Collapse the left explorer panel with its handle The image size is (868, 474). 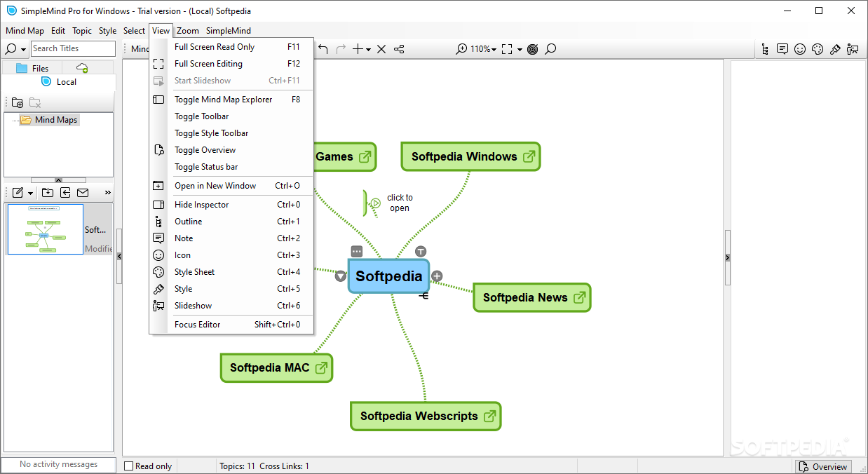click(x=118, y=257)
